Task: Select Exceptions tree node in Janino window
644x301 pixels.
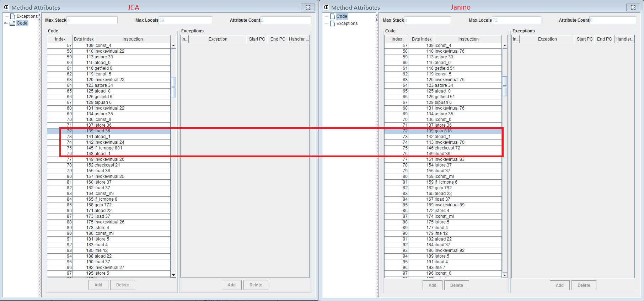Action: click(x=347, y=23)
